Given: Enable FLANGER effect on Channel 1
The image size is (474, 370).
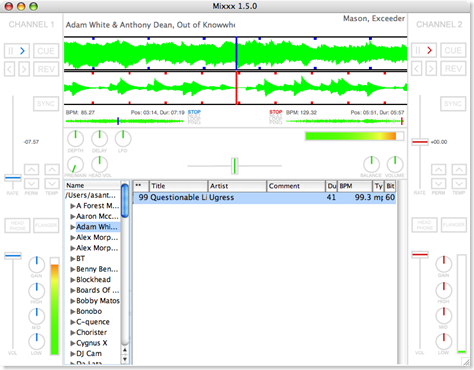Looking at the screenshot, I should [46, 225].
